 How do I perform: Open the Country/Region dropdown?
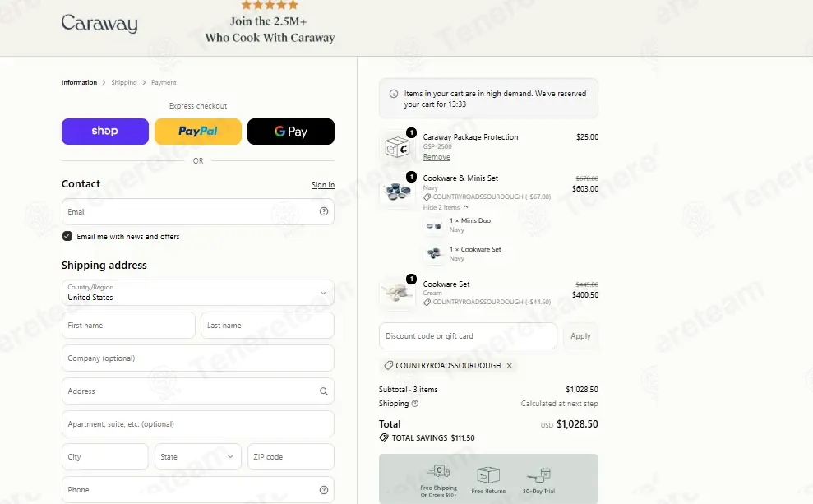click(198, 293)
